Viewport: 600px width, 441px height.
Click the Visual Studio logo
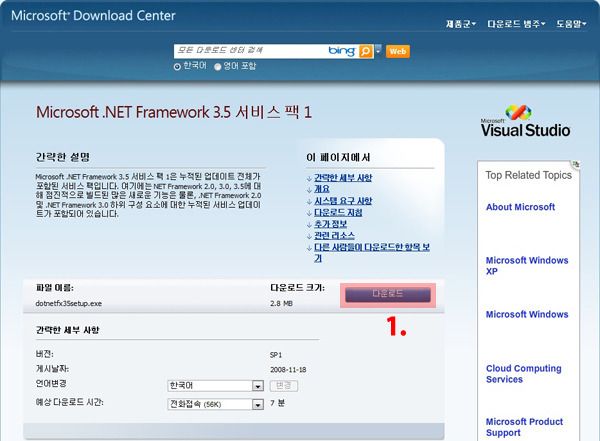pos(525,121)
